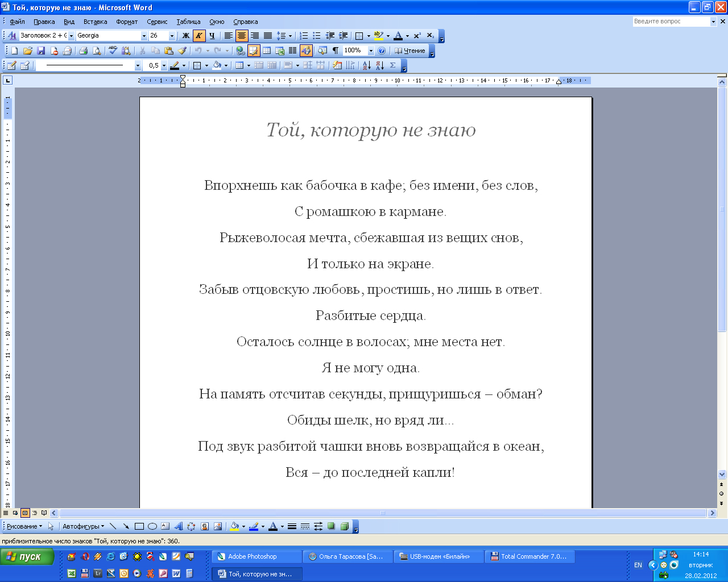This screenshot has height=582, width=728.
Task: Open the Georgia font name dropdown
Action: click(x=144, y=36)
